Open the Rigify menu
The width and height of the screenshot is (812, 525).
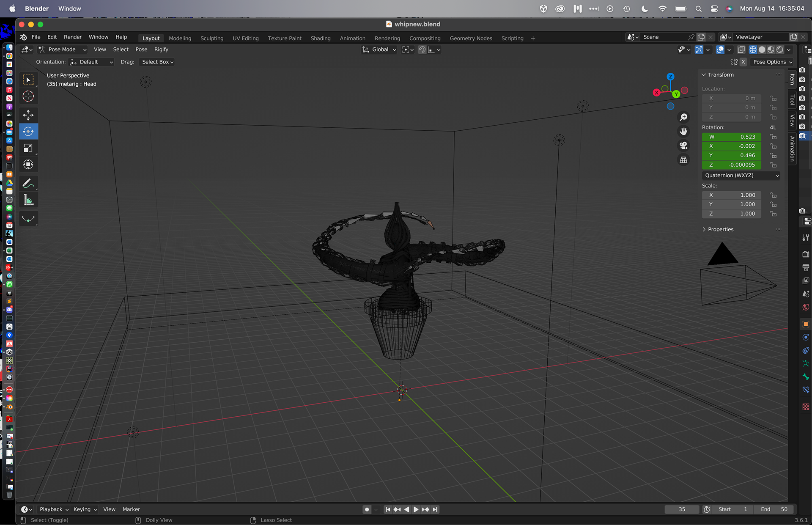pos(161,49)
